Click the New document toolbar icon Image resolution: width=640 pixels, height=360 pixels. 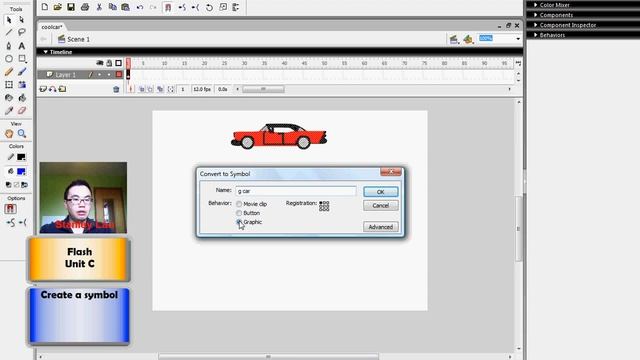(44, 7)
